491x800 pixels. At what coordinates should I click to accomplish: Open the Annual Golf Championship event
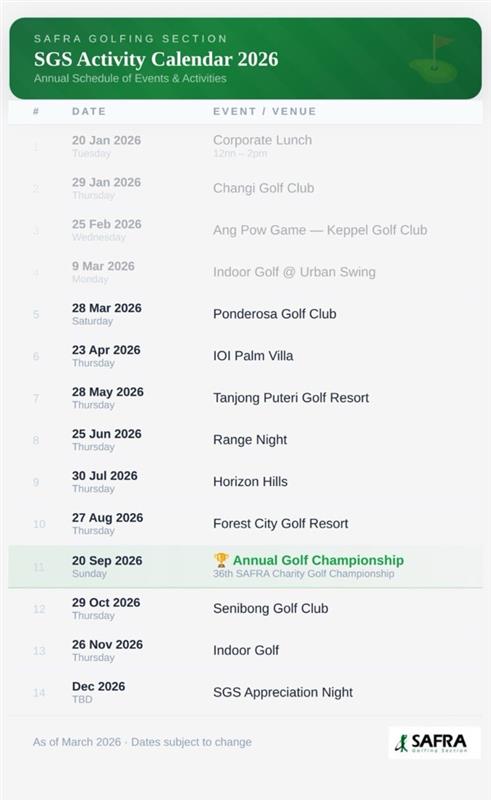click(246, 566)
